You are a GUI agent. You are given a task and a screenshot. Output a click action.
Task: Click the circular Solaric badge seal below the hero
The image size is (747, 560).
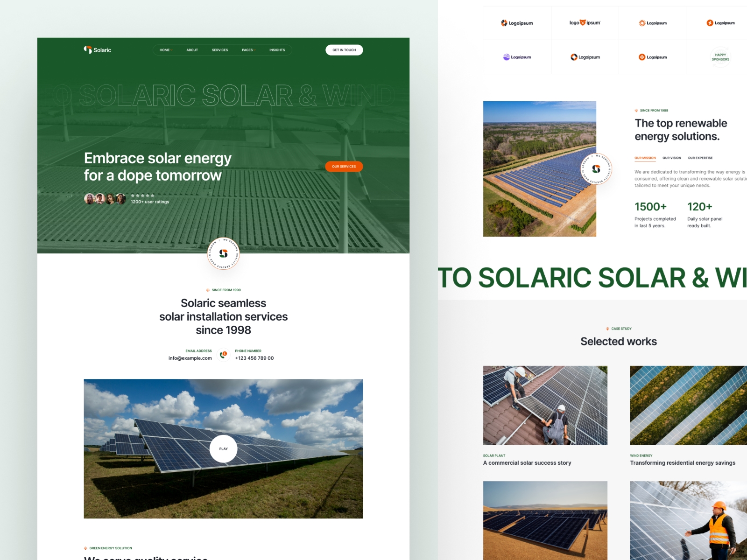click(x=223, y=253)
